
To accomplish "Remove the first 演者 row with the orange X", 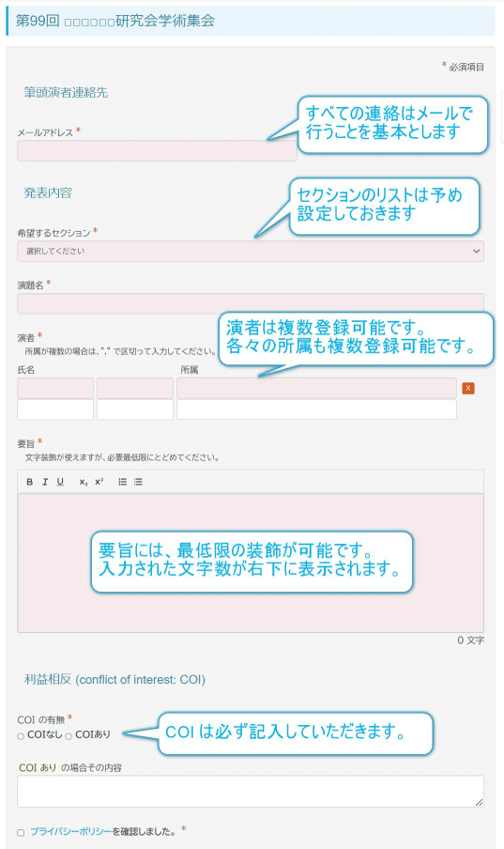I will [x=468, y=388].
